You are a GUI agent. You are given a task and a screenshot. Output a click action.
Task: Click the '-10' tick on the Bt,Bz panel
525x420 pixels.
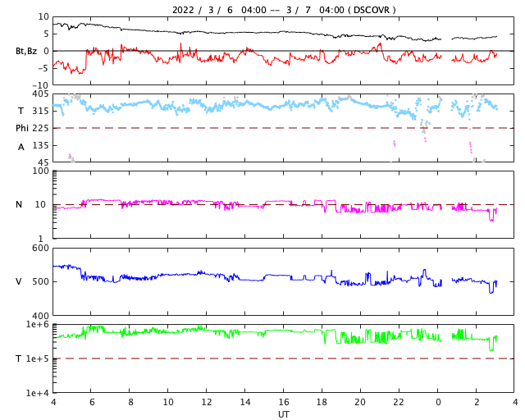42,85
